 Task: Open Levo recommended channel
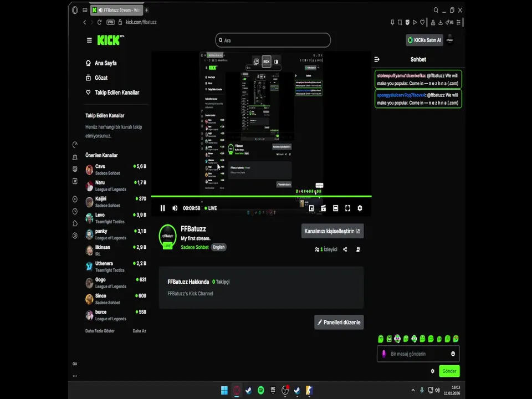[116, 218]
